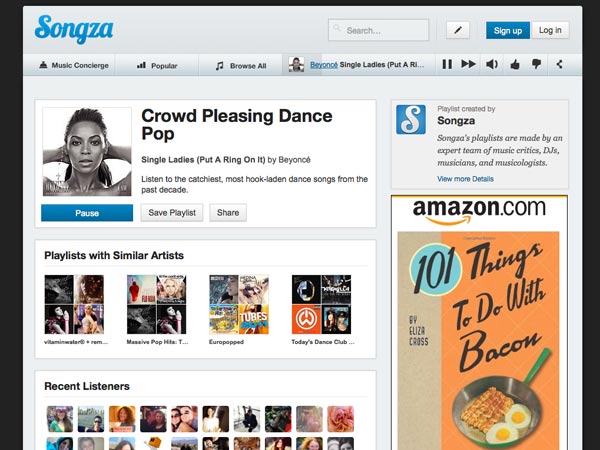Viewport: 600px width, 450px height.
Task: Click Beyoncé artist link in player bar
Action: [323, 65]
